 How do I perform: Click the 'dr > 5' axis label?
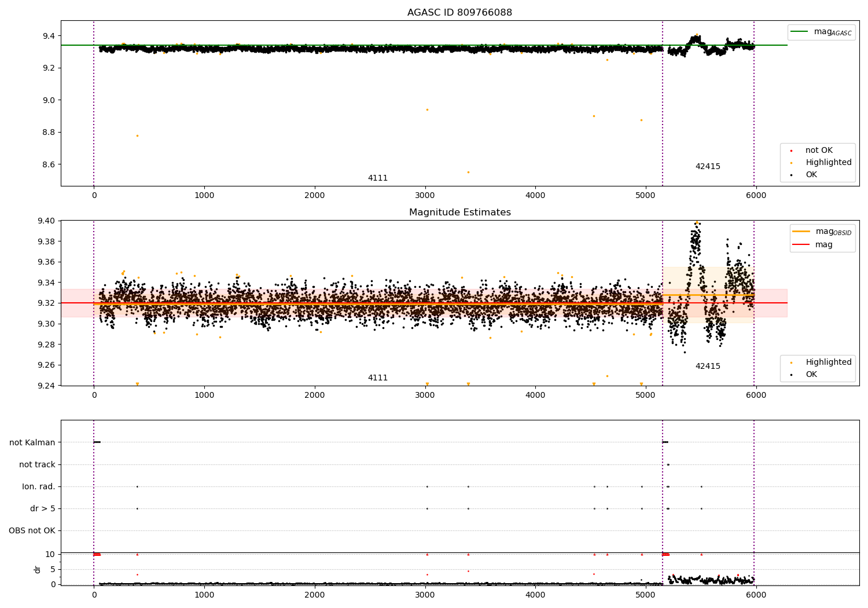click(x=43, y=508)
